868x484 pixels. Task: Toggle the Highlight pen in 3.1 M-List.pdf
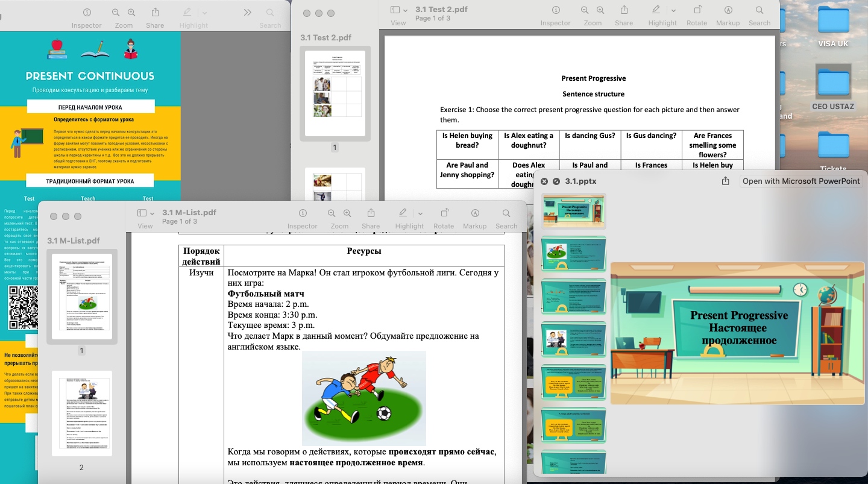coord(403,213)
